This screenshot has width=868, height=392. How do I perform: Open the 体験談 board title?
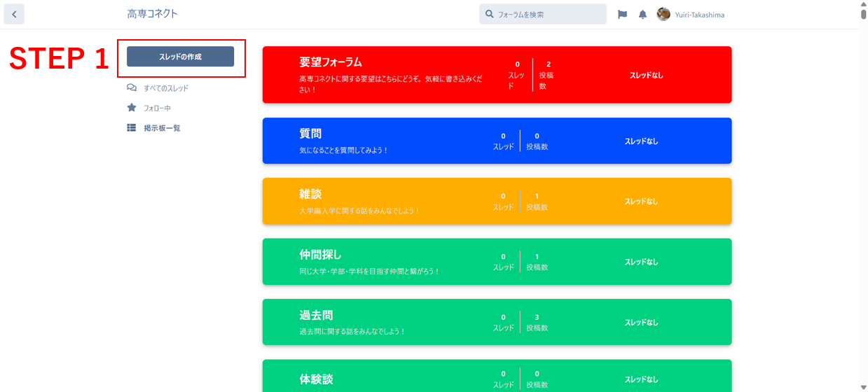316,379
